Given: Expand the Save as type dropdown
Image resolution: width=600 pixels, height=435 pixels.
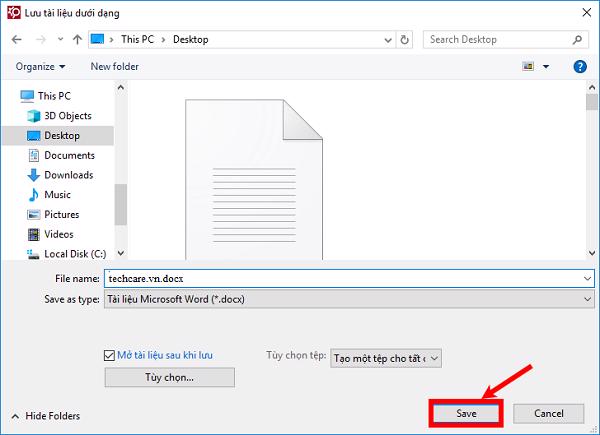Looking at the screenshot, I should pos(586,299).
